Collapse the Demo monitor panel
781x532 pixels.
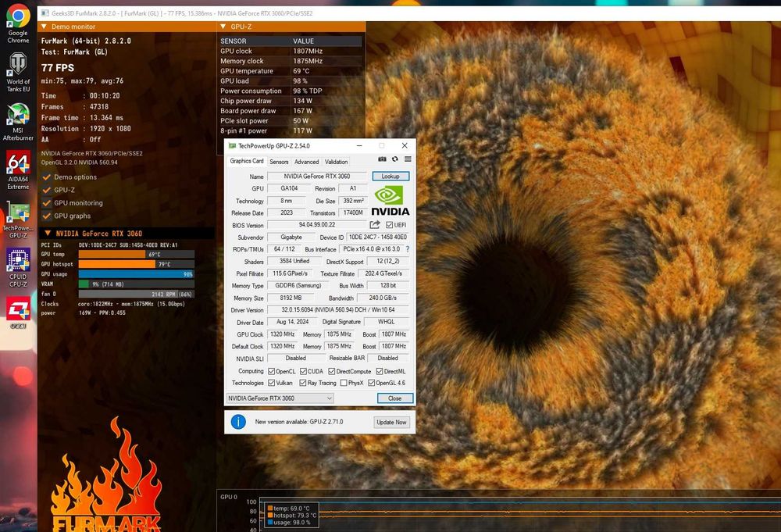(44, 27)
